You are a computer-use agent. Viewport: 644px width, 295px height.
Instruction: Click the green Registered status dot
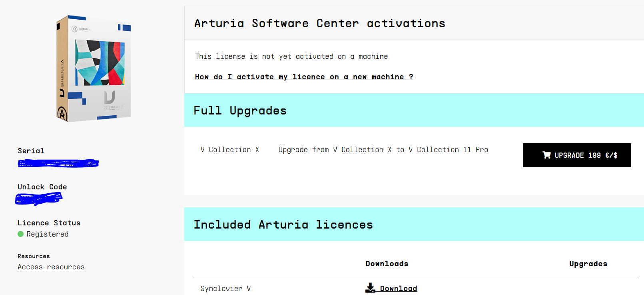point(21,234)
